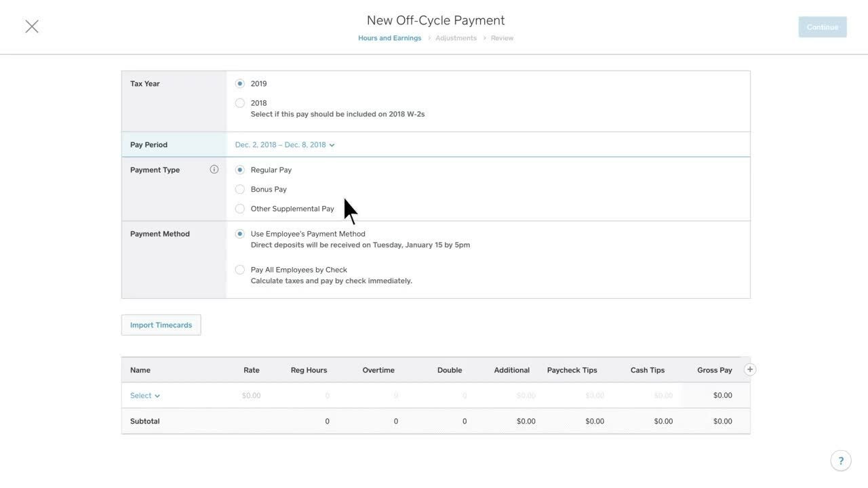868x488 pixels.
Task: Select the 2019 tax year option
Action: [x=240, y=84]
